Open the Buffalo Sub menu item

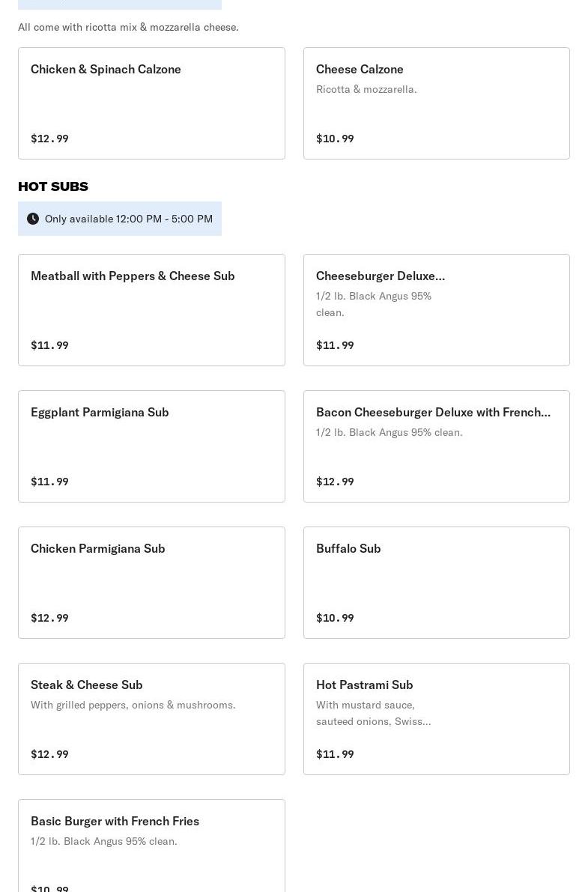point(436,583)
